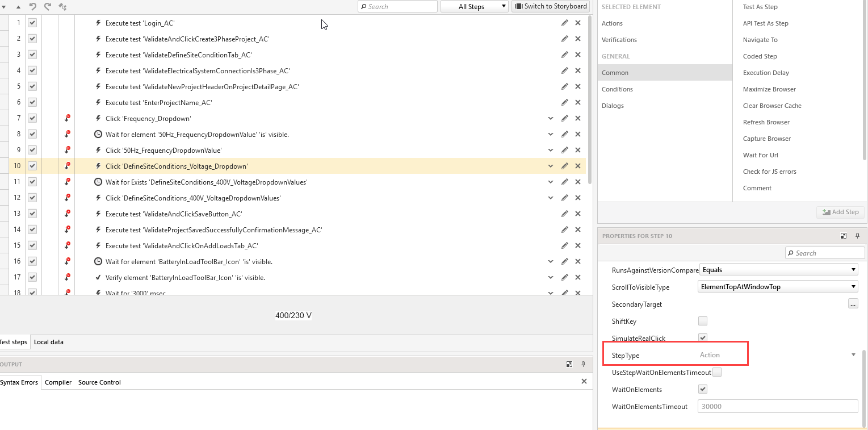Viewport: 868px width, 430px height.
Task: Switch to the Local data tab
Action: [49, 342]
